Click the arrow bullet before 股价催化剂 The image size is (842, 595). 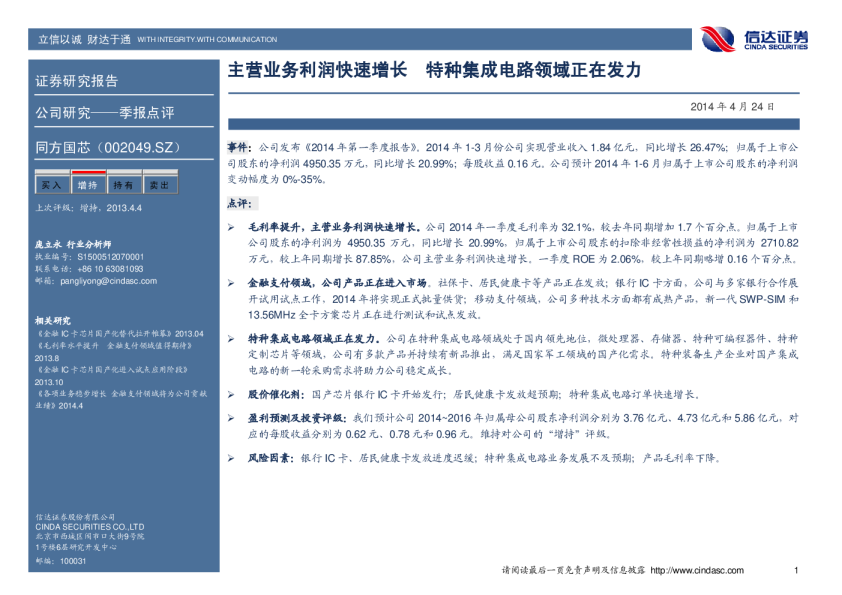231,395
